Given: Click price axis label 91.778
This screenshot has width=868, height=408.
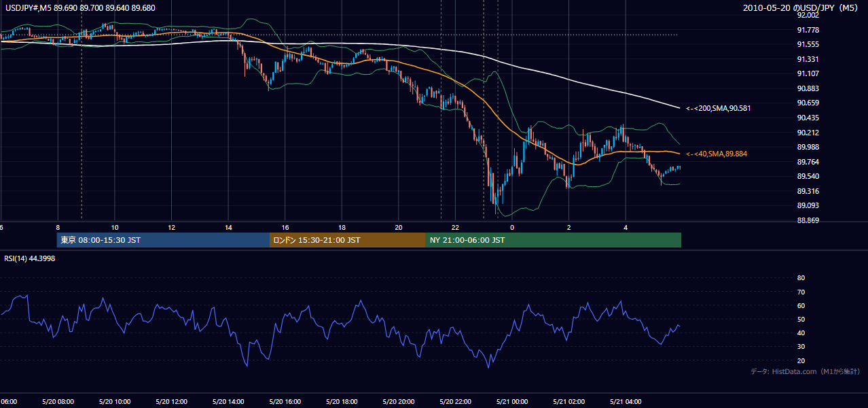Looking at the screenshot, I should point(807,30).
